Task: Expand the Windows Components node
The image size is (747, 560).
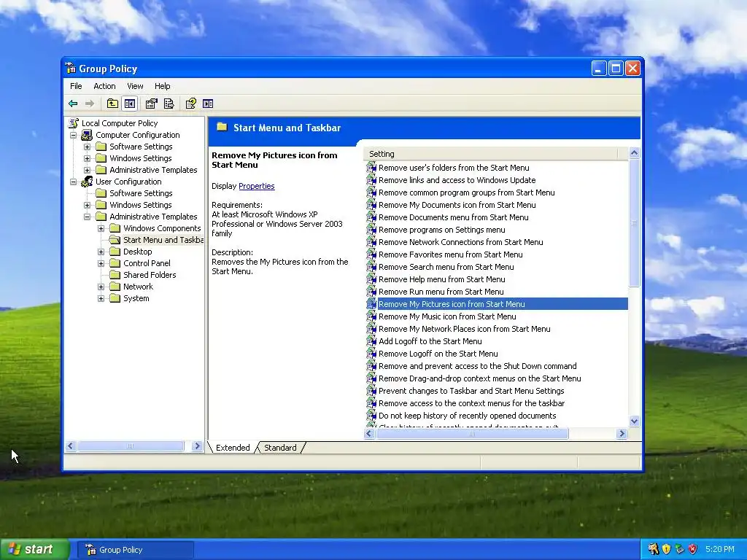Action: 101,228
